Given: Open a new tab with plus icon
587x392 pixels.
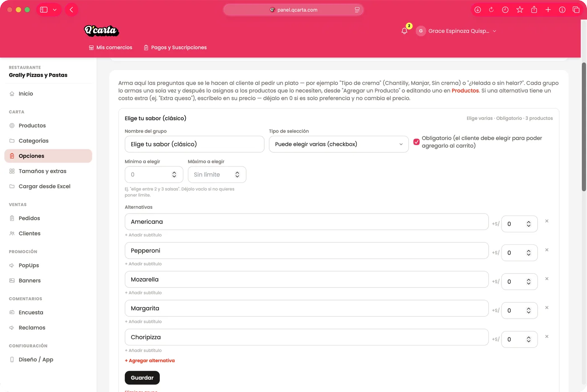Looking at the screenshot, I should 548,10.
